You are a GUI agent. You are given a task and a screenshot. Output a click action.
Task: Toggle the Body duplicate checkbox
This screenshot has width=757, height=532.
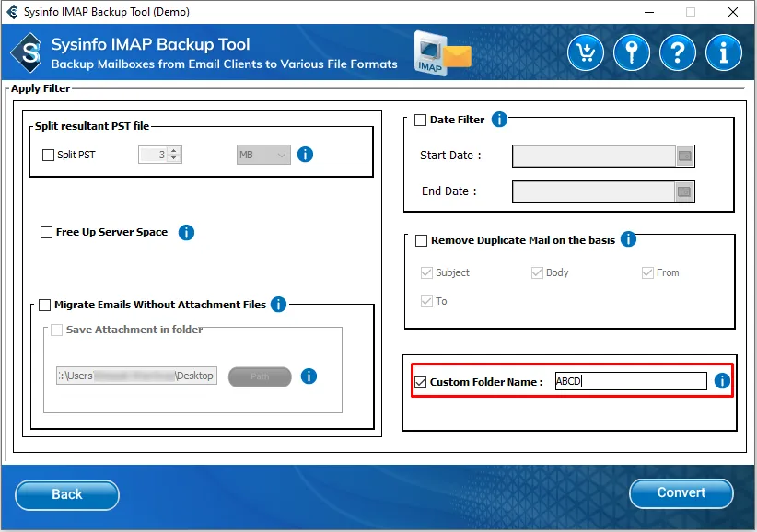coord(537,273)
